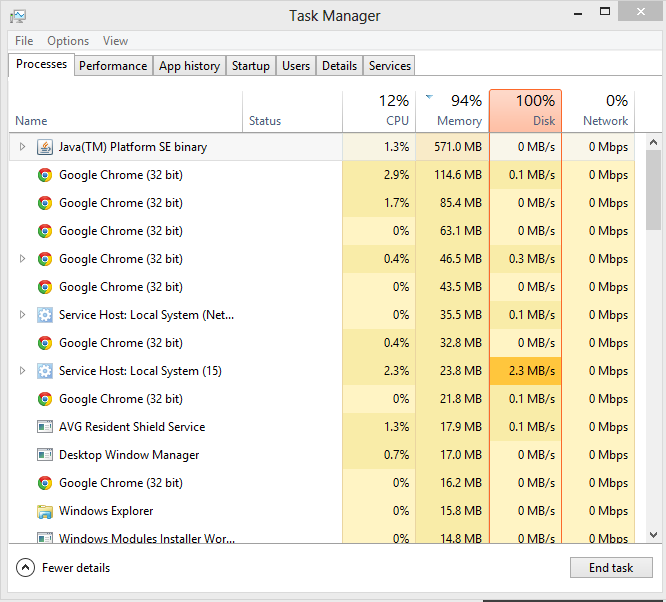This screenshot has height=602, width=666.
Task: Click Chrome icon in 114.6 MB row
Action: tap(45, 175)
